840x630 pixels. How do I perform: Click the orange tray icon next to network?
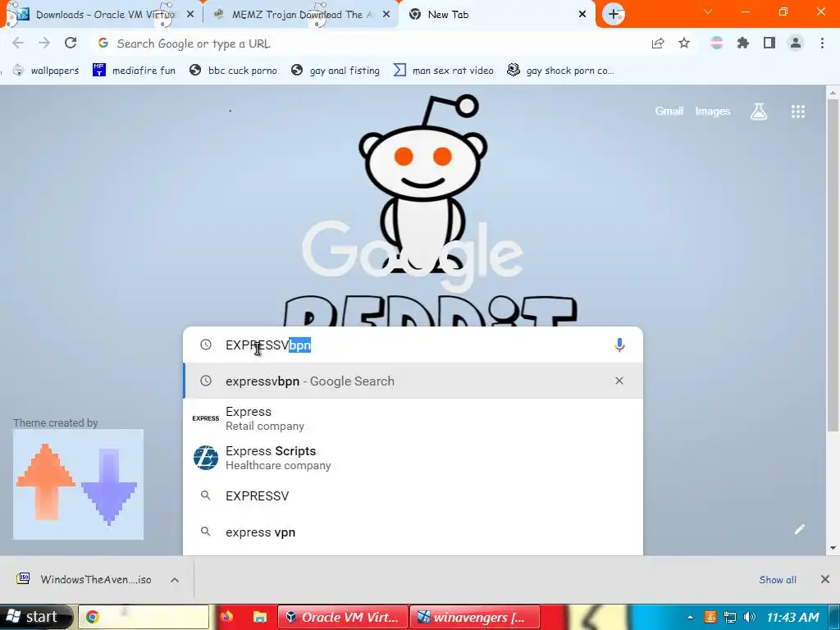(x=710, y=617)
